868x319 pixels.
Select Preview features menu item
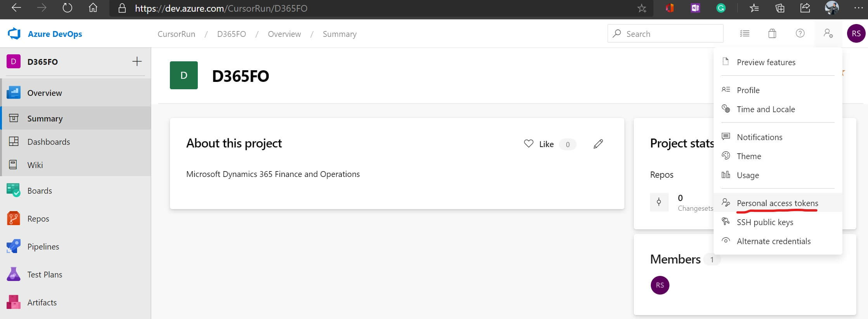click(x=778, y=62)
